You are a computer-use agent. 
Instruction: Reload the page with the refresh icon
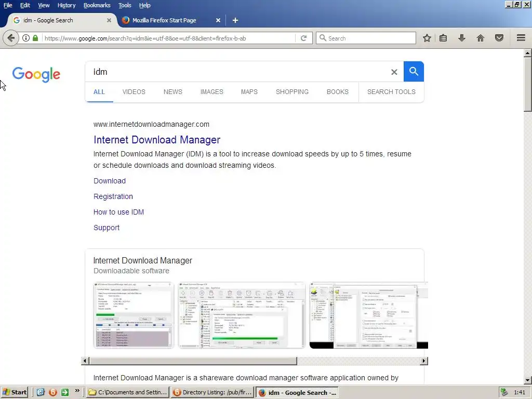tap(303, 38)
